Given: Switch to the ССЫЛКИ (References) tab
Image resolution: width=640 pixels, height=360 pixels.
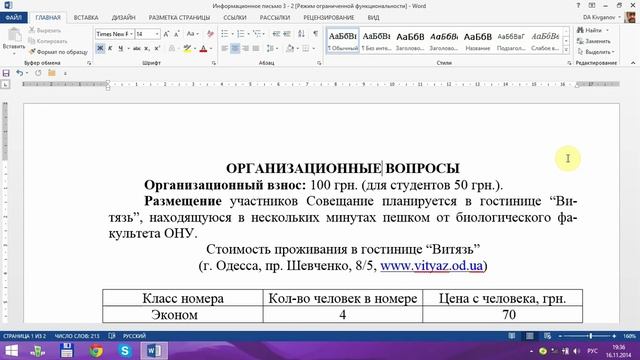Looking at the screenshot, I should pos(235,18).
